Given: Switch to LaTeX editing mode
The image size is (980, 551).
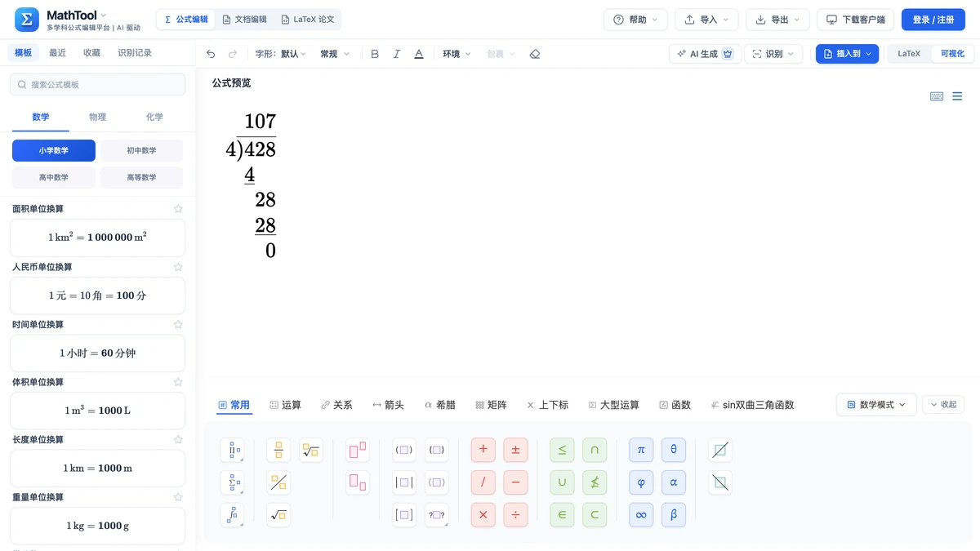Looking at the screenshot, I should pos(909,54).
